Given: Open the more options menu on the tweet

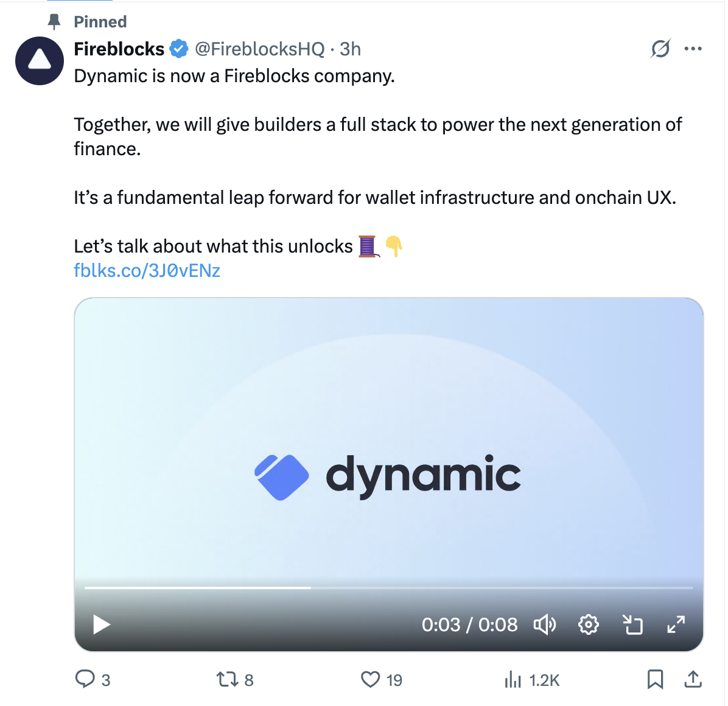Looking at the screenshot, I should [693, 49].
